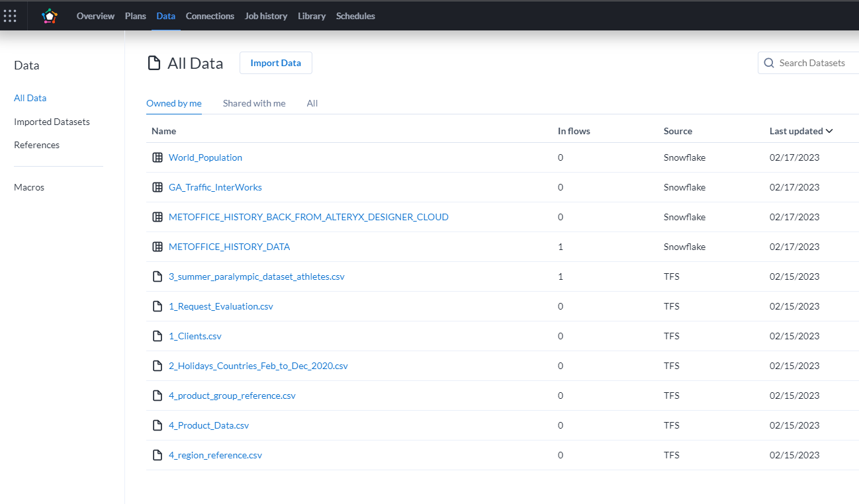
Task: Click the Alteryx Designer Cloud logo
Action: pyautogui.click(x=50, y=16)
